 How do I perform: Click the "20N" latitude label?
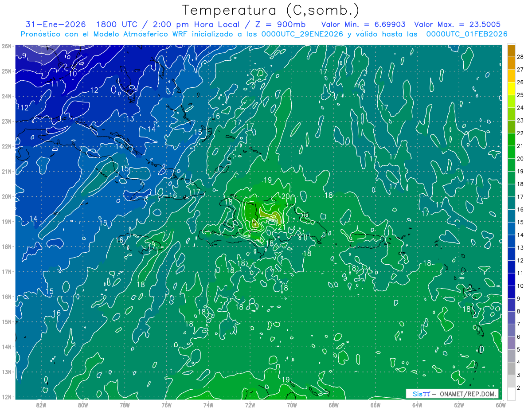click(7, 196)
